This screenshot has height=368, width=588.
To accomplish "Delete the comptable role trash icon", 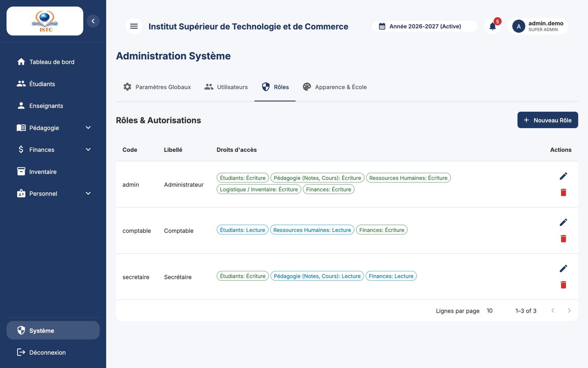I will click(x=563, y=238).
